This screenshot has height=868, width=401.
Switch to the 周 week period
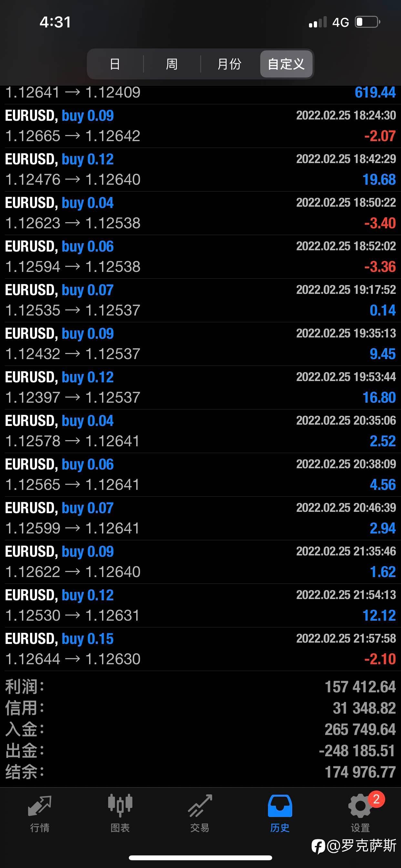click(172, 64)
